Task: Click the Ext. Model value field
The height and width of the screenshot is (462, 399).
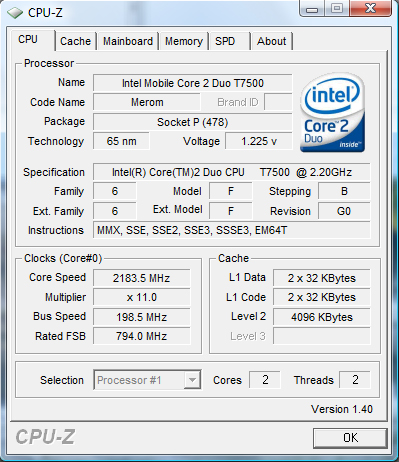Action: (231, 211)
